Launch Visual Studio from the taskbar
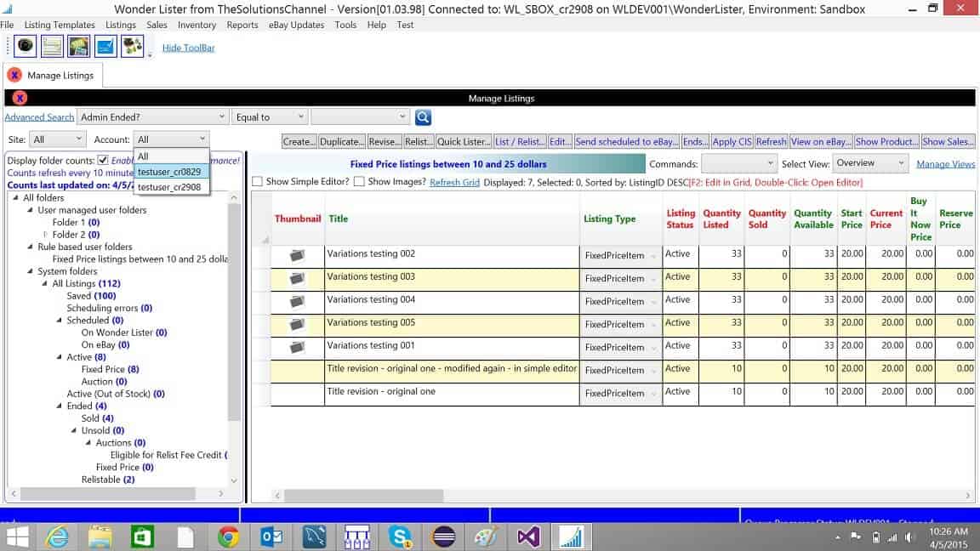The width and height of the screenshot is (980, 551). pyautogui.click(x=527, y=537)
